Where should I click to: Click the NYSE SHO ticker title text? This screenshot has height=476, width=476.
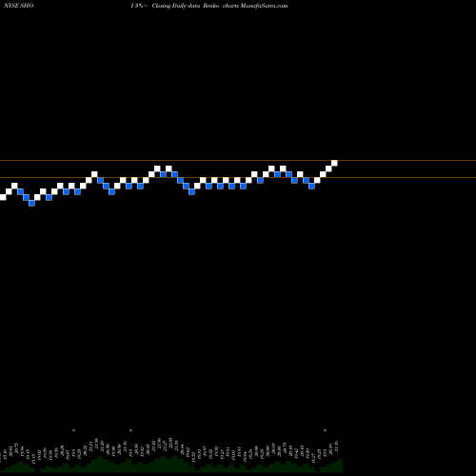click(x=18, y=6)
